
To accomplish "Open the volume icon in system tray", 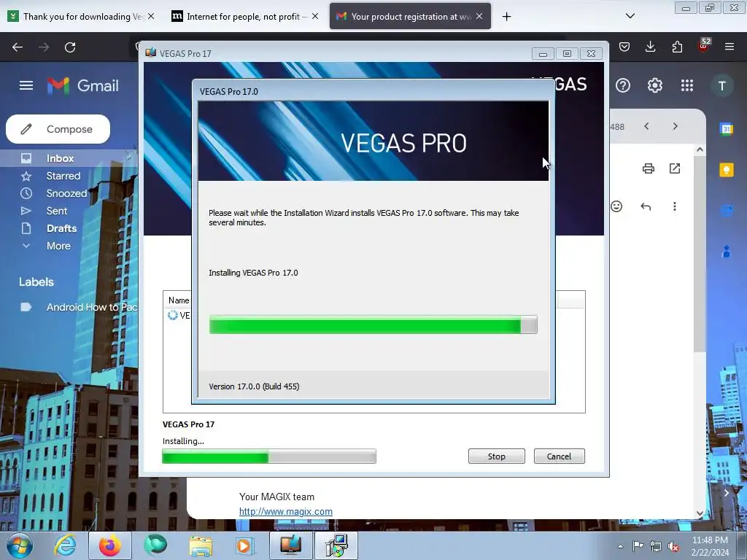I will (673, 546).
